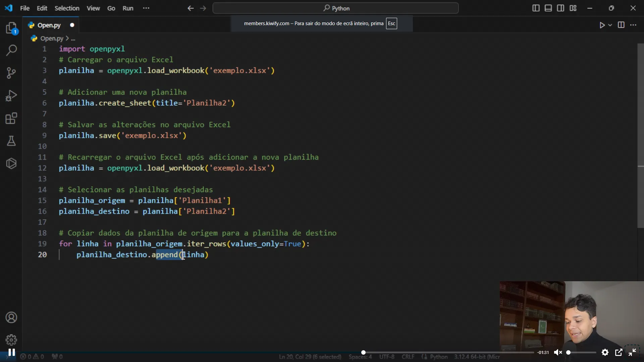Close the unsaved Open.py tab dot
644x362 pixels.
click(72, 25)
